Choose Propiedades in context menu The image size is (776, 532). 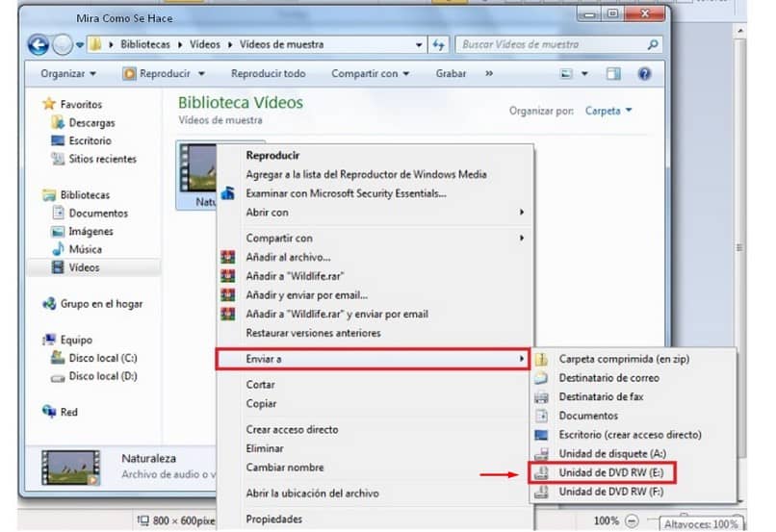(x=375, y=519)
